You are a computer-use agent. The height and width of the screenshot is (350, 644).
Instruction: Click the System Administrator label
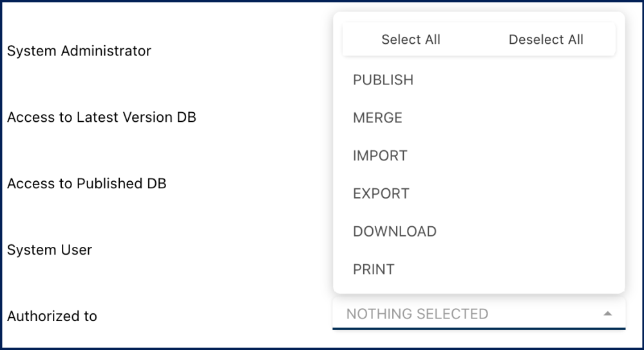coord(79,51)
